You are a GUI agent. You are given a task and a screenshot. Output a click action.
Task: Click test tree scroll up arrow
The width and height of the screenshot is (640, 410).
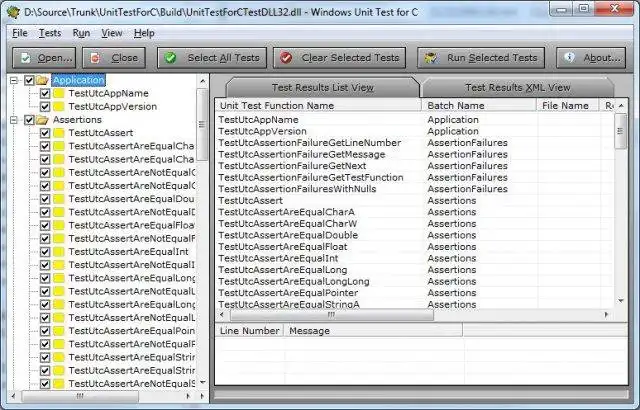point(202,81)
